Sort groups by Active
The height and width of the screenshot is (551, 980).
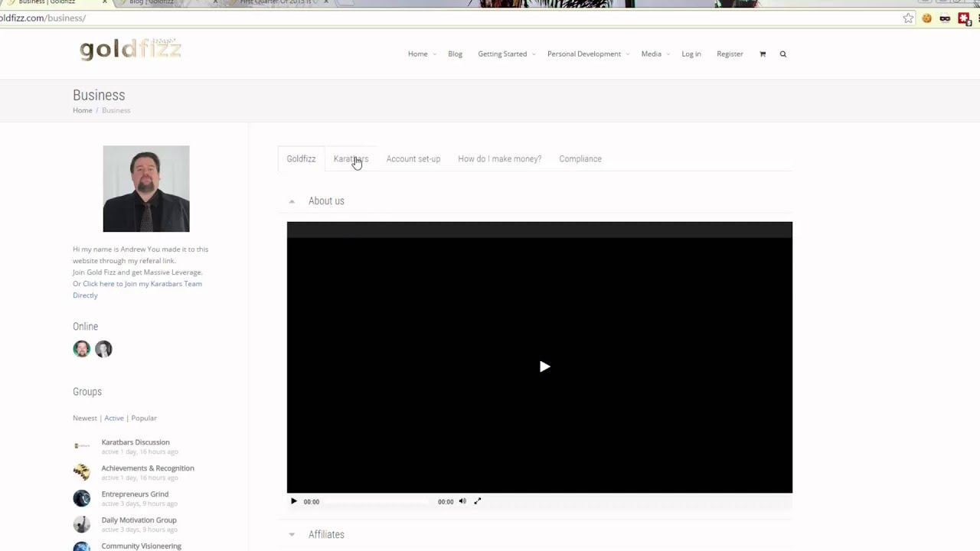point(114,419)
